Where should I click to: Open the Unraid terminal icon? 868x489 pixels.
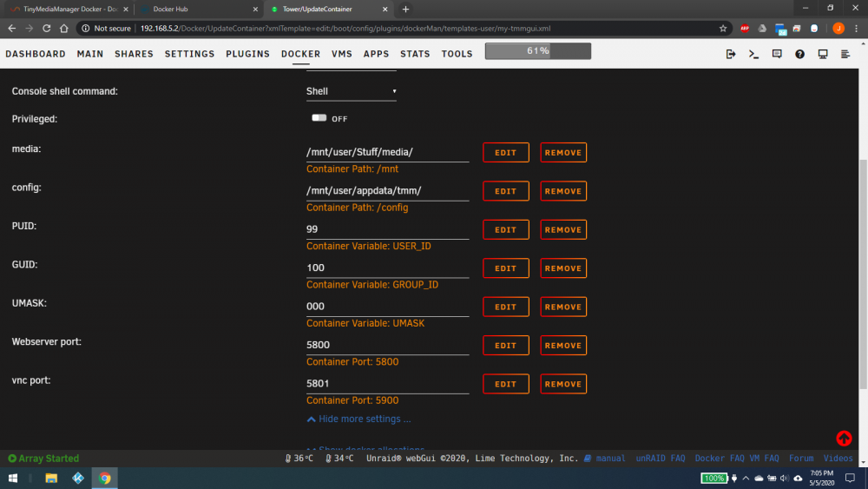click(753, 54)
